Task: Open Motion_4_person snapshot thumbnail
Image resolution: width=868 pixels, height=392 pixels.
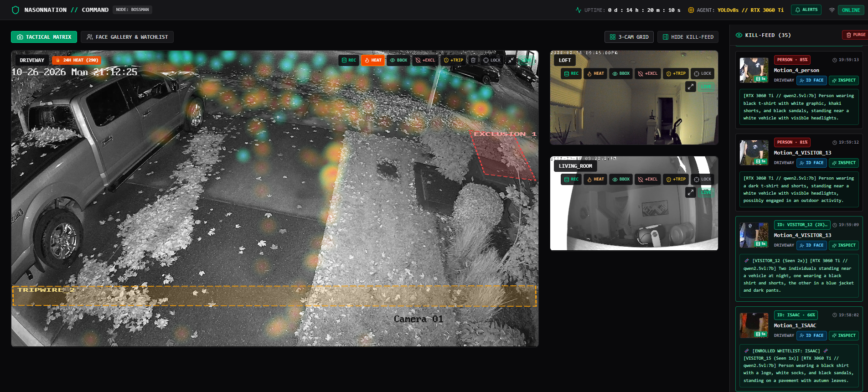Action: pyautogui.click(x=754, y=70)
